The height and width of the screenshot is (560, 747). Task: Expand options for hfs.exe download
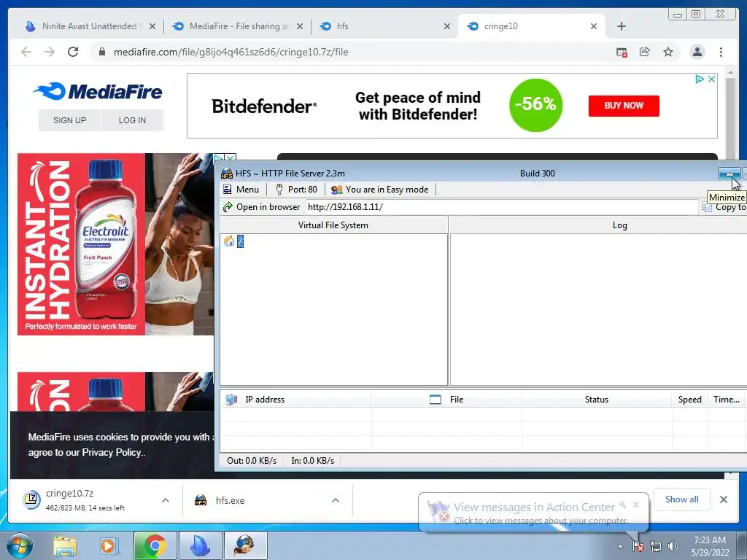click(x=336, y=500)
